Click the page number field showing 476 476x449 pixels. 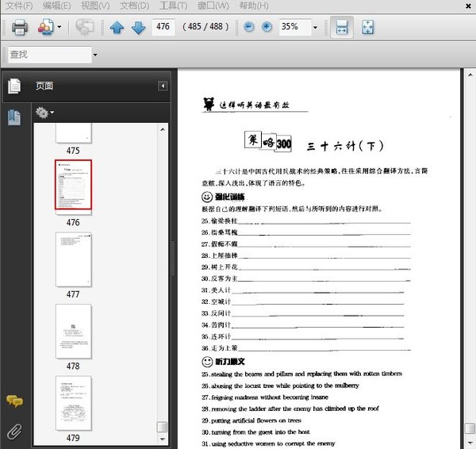163,27
